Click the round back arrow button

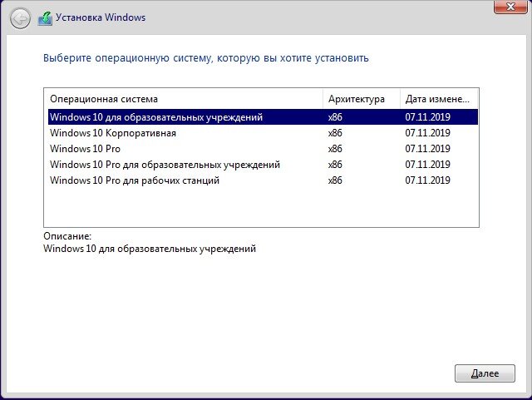click(20, 18)
